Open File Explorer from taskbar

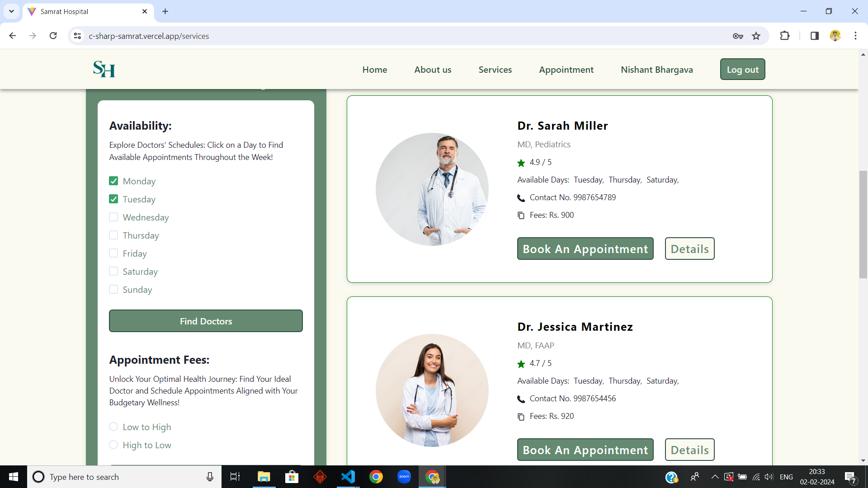tap(264, 477)
